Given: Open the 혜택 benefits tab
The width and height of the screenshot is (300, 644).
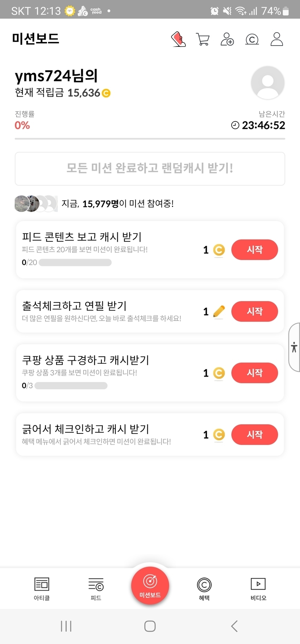Looking at the screenshot, I should point(204,589).
